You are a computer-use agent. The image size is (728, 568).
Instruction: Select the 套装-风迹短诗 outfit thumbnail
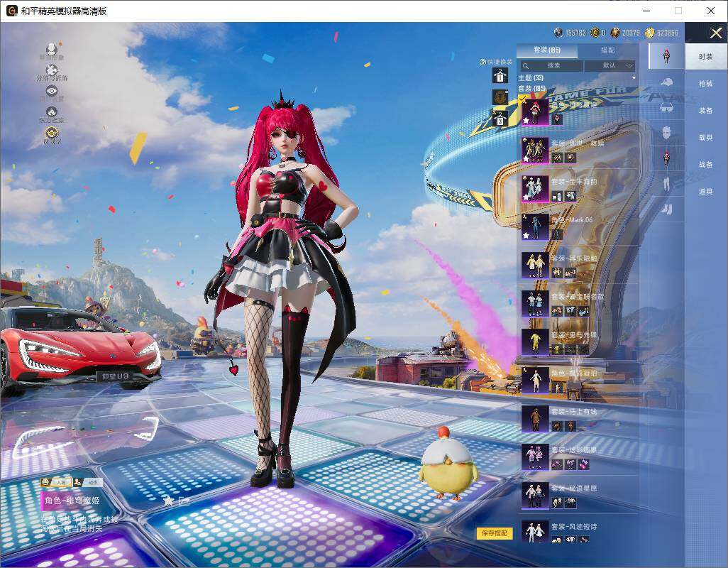tap(535, 532)
